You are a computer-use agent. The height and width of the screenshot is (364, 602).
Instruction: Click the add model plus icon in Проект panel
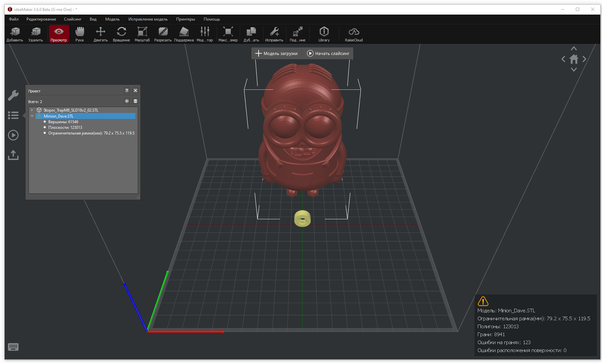click(127, 101)
